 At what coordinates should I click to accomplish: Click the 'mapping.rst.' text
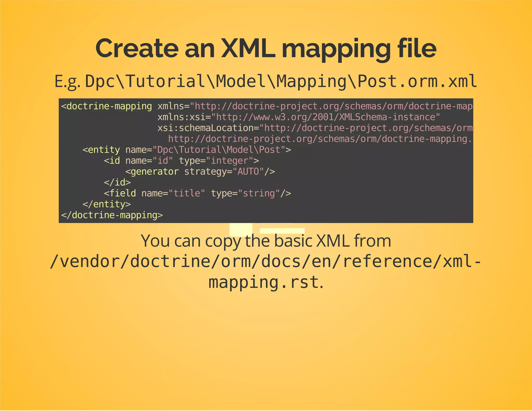point(266,282)
